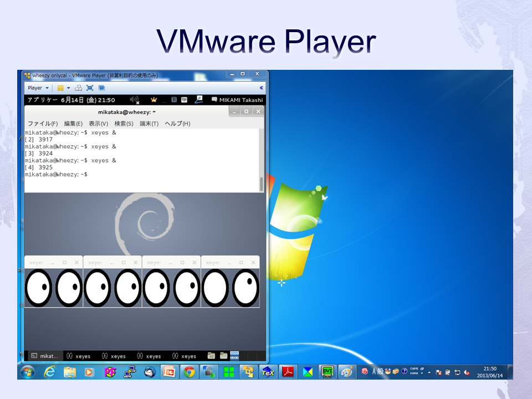
Task: Show hidden icons arrow in system tray
Action: 429,372
